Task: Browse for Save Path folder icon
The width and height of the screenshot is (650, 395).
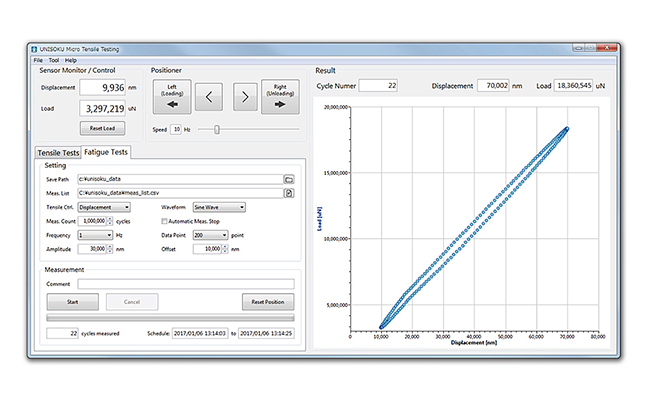Action: [289, 179]
